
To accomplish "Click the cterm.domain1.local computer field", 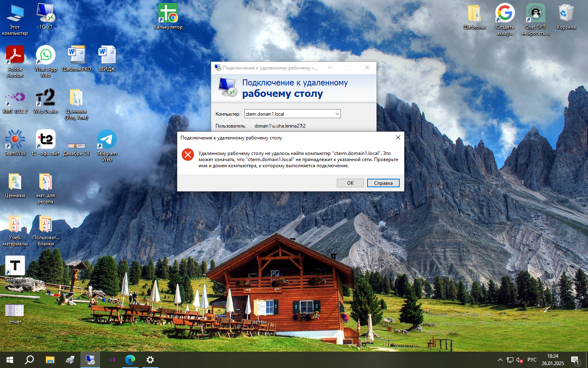I will (x=288, y=114).
